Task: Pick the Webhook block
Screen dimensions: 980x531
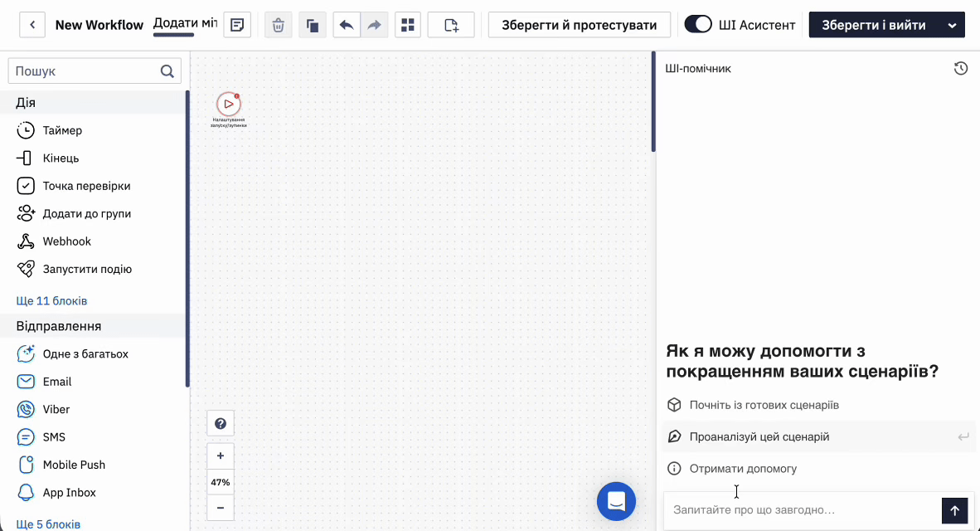Action: pyautogui.click(x=94, y=241)
